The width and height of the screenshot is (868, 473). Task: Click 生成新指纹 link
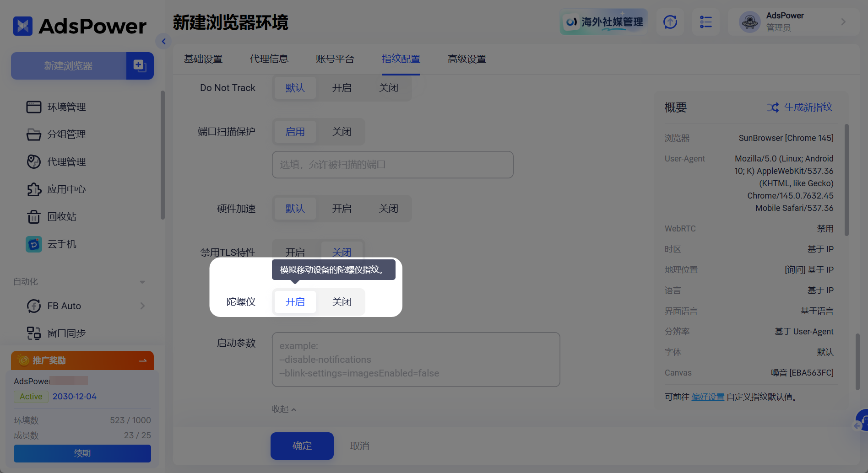(x=808, y=107)
